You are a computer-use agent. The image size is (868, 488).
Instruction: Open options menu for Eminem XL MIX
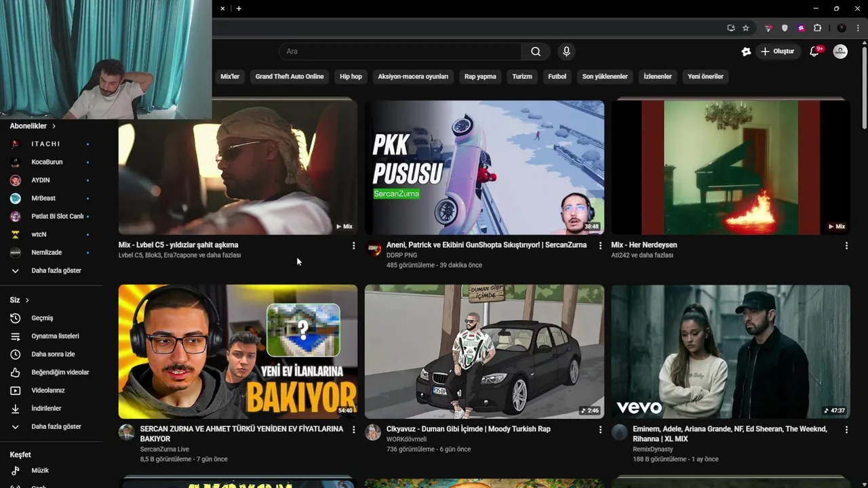(846, 430)
